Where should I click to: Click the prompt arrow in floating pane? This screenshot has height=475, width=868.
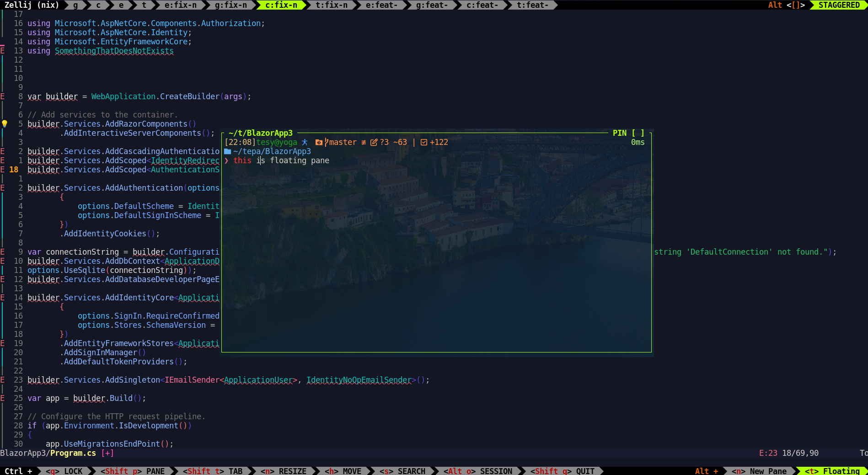[226, 160]
